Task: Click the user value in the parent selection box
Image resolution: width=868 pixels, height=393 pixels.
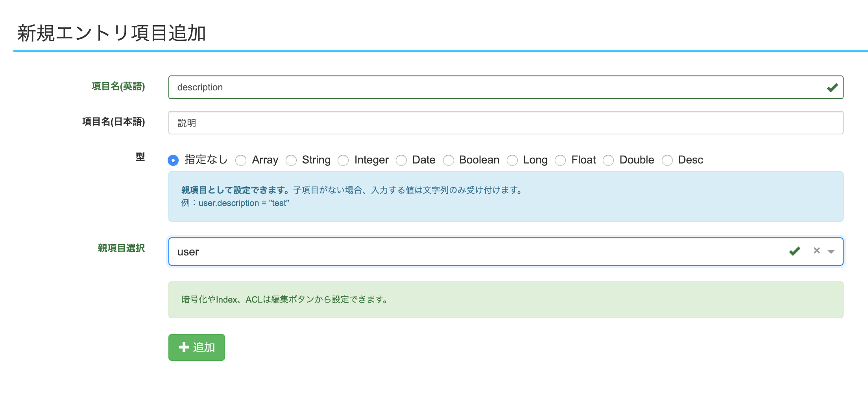Action: 188,252
